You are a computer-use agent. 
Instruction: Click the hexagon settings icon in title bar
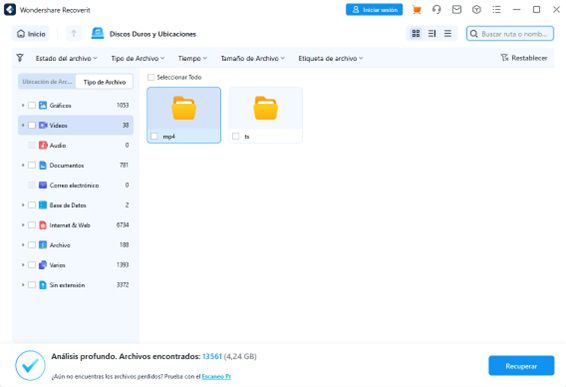coord(476,10)
